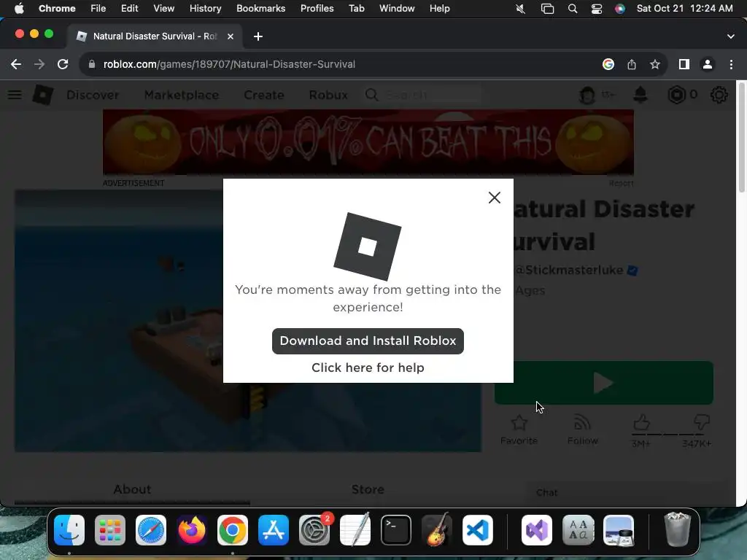The height and width of the screenshot is (560, 747).
Task: Toggle the Chrome side panel
Action: click(684, 64)
